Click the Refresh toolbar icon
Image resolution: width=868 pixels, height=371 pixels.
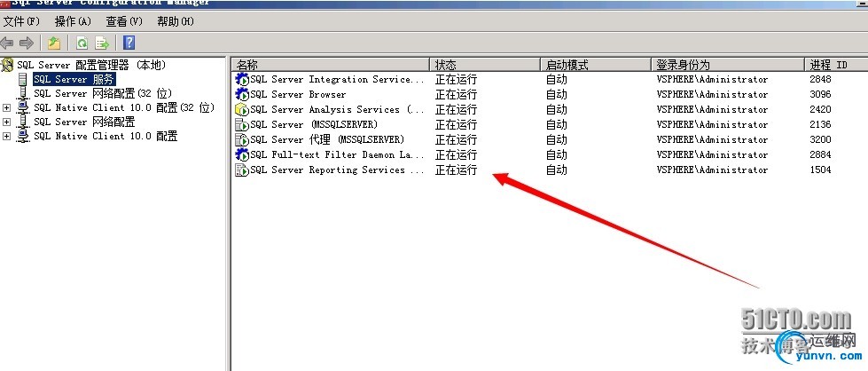click(x=82, y=43)
